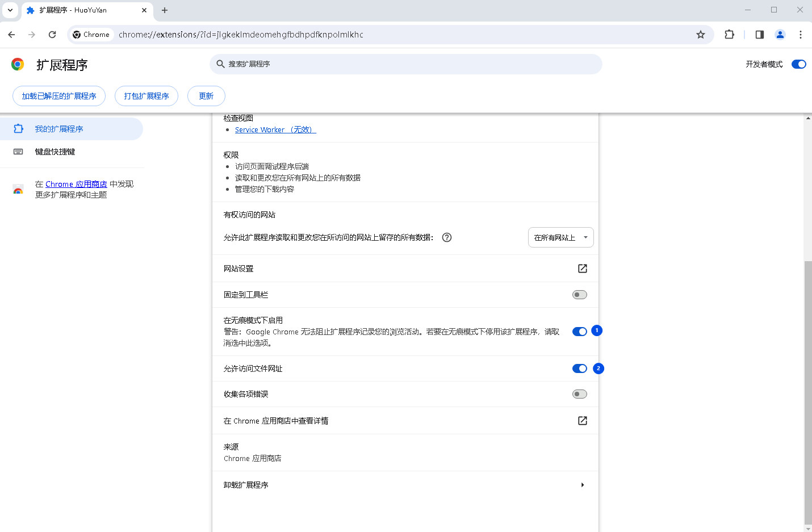Click the Chrome site info chip
This screenshot has height=532, width=812.
coord(91,35)
